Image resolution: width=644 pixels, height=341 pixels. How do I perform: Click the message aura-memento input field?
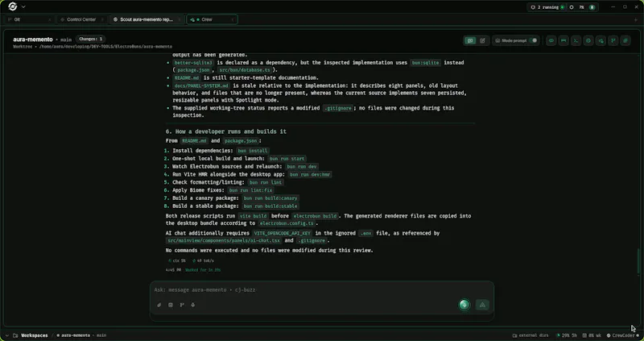[x=321, y=290]
